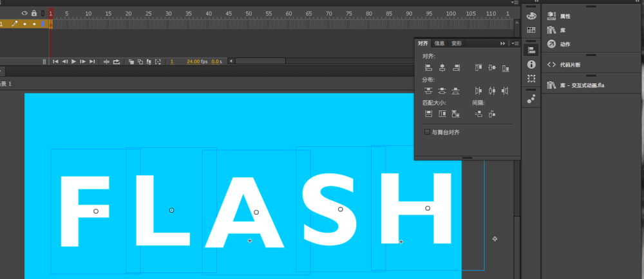
Task: Step forward one frame
Action: (83, 62)
